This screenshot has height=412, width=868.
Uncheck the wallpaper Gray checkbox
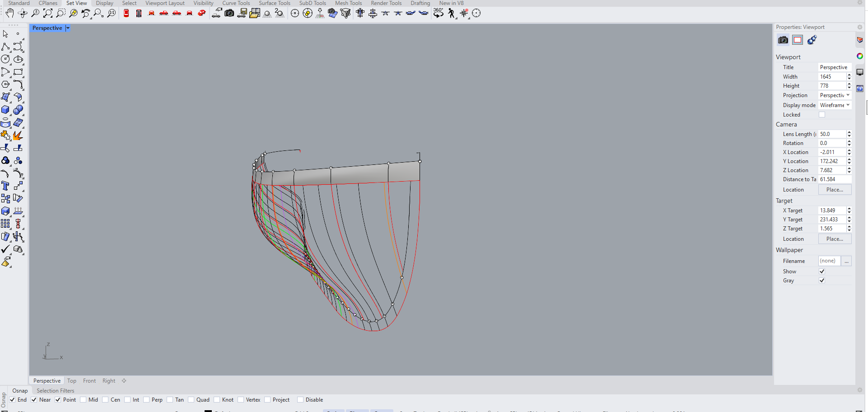pyautogui.click(x=822, y=281)
